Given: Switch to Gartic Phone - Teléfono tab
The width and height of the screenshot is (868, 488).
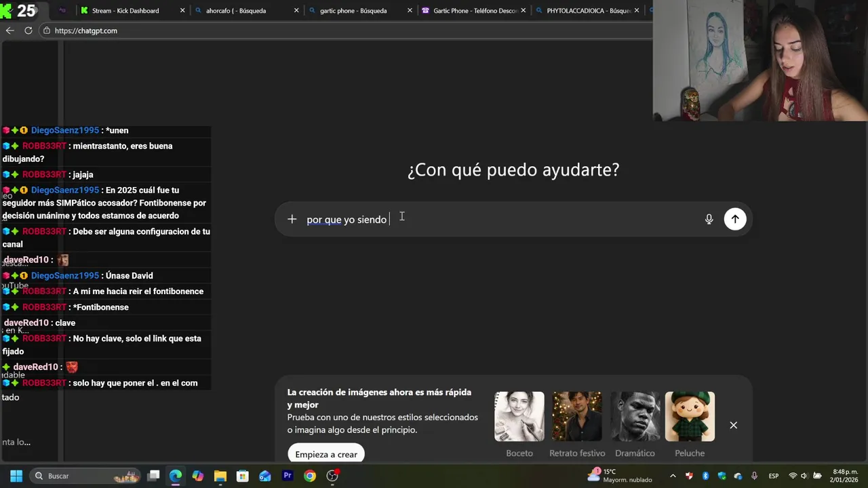Looking at the screenshot, I should click(475, 11).
